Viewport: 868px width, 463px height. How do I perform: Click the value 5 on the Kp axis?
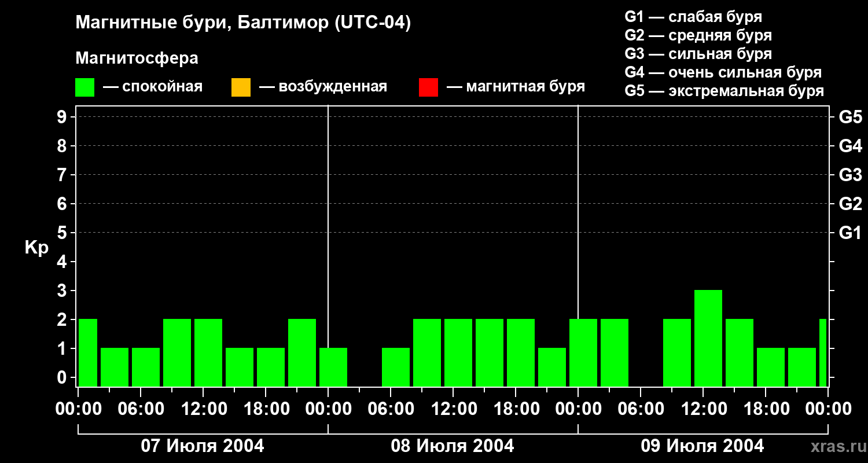[63, 233]
